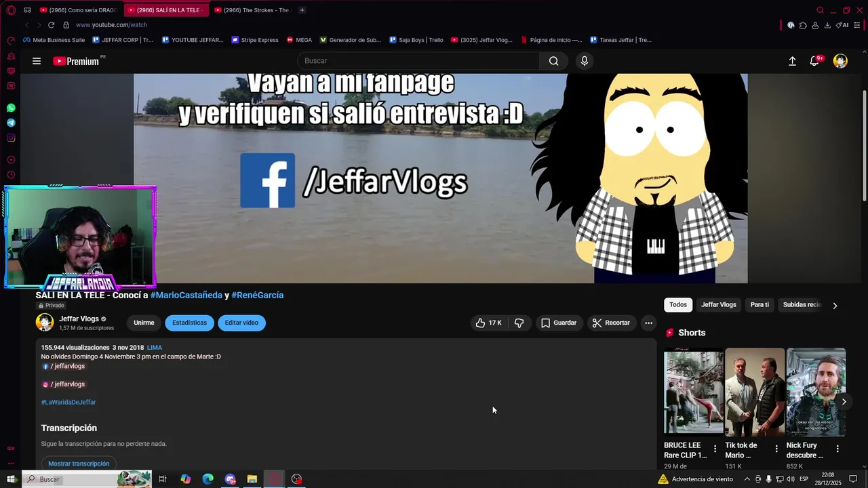Screen dimensions: 868x488
Task: Open Windows Start menu
Action: pyautogui.click(x=11, y=479)
